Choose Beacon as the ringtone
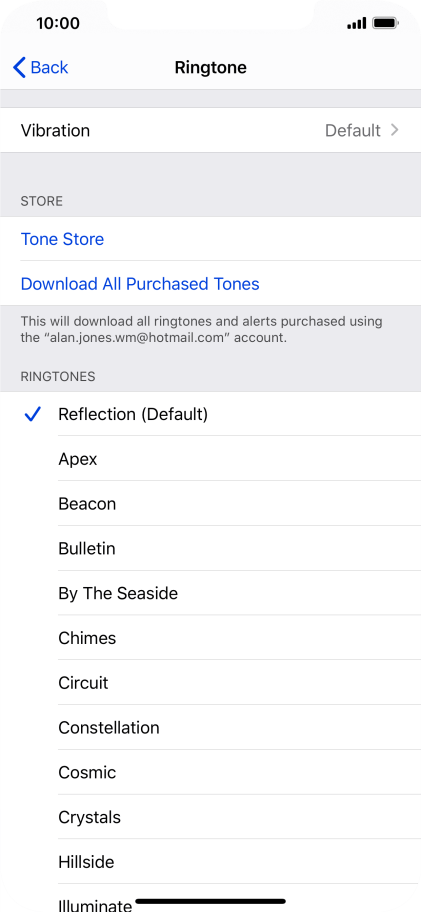The width and height of the screenshot is (421, 912). [210, 504]
